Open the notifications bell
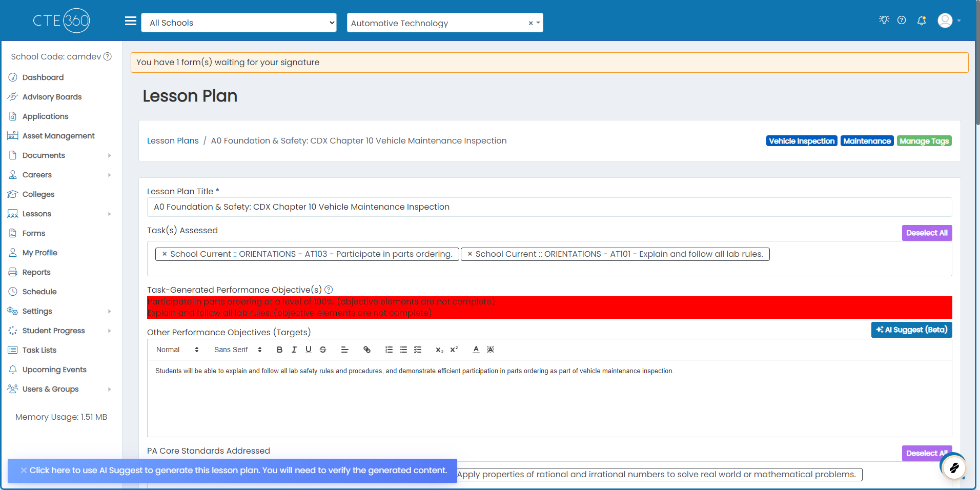This screenshot has width=980, height=490. [922, 21]
